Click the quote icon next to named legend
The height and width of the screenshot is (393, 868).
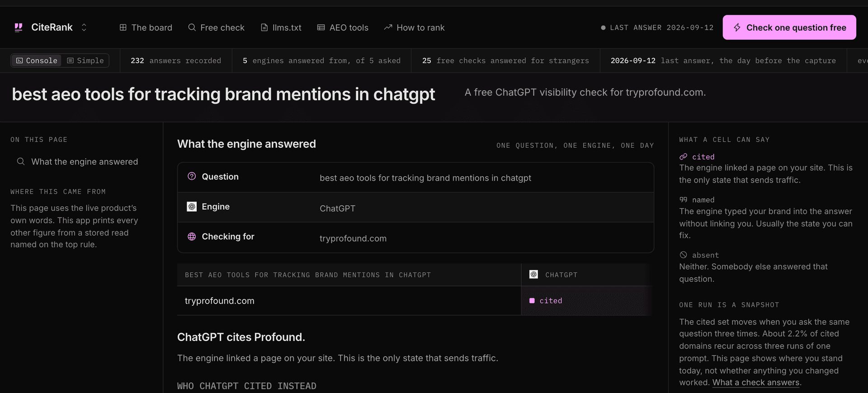(x=683, y=200)
